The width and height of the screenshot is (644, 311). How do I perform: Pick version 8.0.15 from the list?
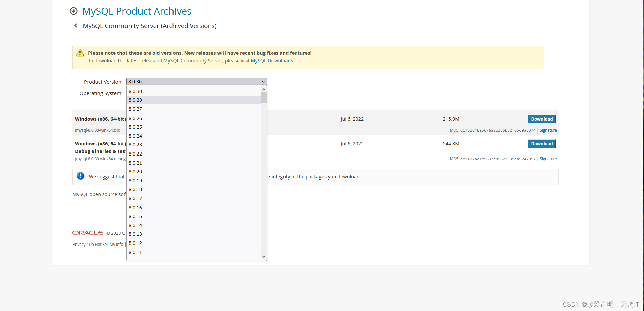tap(194, 216)
